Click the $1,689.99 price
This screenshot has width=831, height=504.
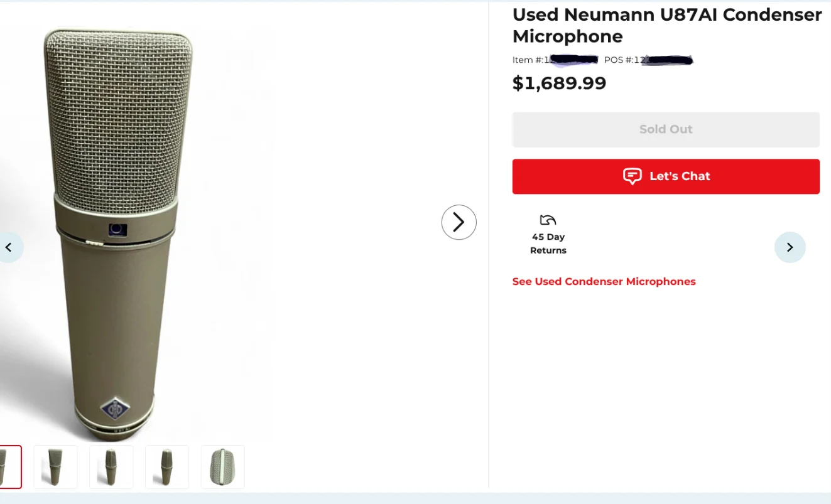point(559,83)
